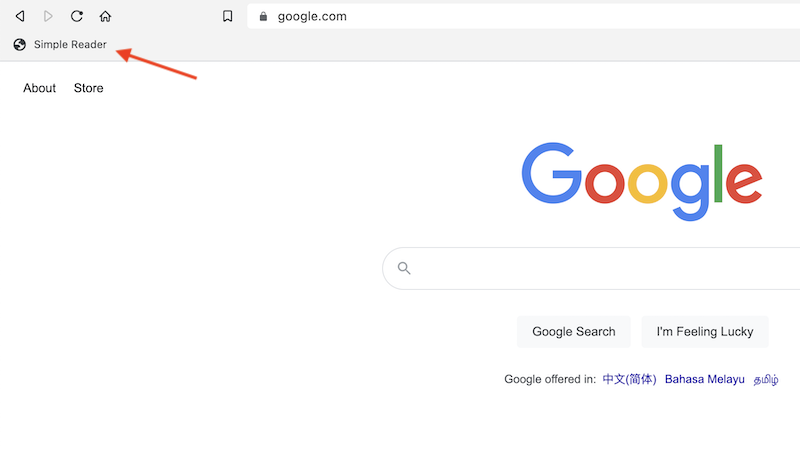
Task: Switch Google to 中文(简体)
Action: click(x=629, y=379)
